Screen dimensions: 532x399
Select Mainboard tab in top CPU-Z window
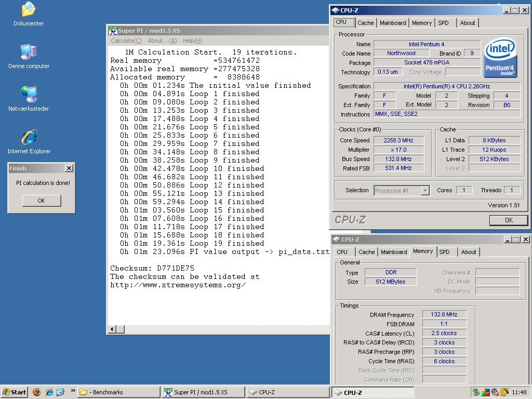click(393, 23)
